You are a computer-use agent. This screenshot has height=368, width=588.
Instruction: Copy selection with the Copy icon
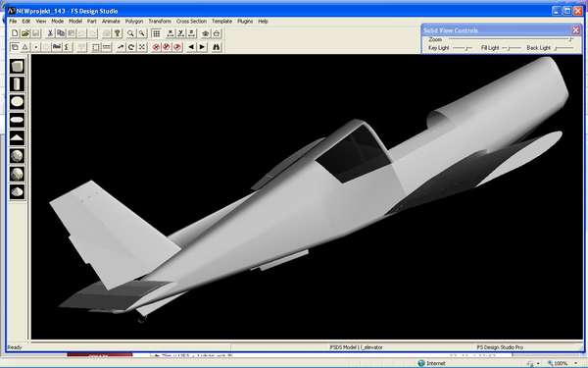(x=61, y=33)
